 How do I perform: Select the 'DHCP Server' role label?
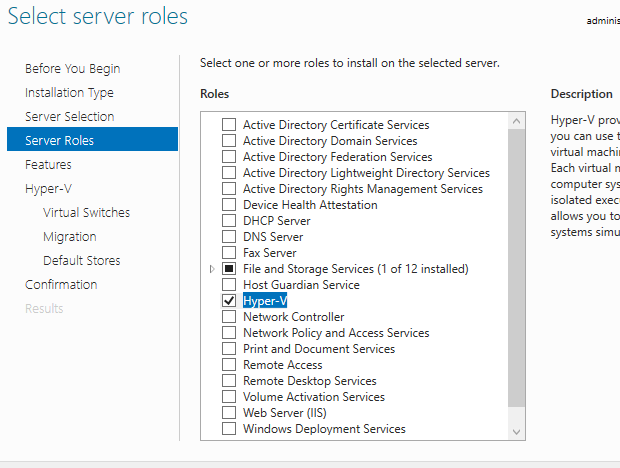[x=277, y=221]
